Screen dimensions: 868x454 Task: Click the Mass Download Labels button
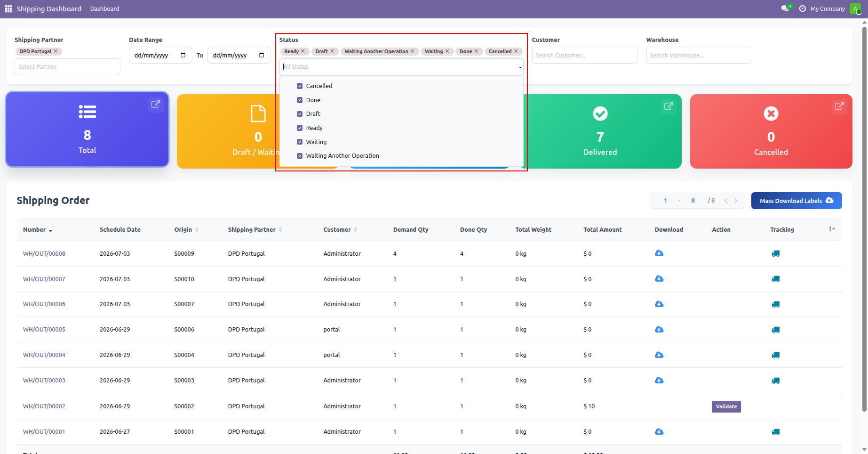[x=796, y=201]
